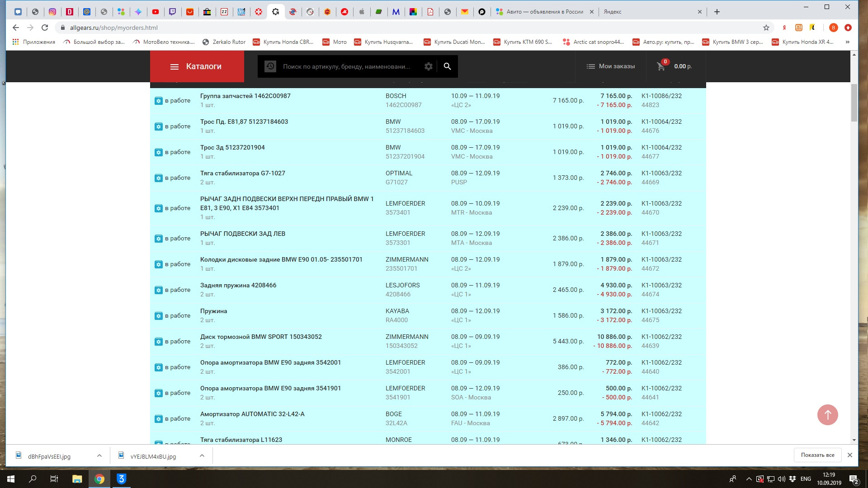Expand options for dBhFpaVsEEl.jpg download
This screenshot has height=488, width=868.
point(99,456)
